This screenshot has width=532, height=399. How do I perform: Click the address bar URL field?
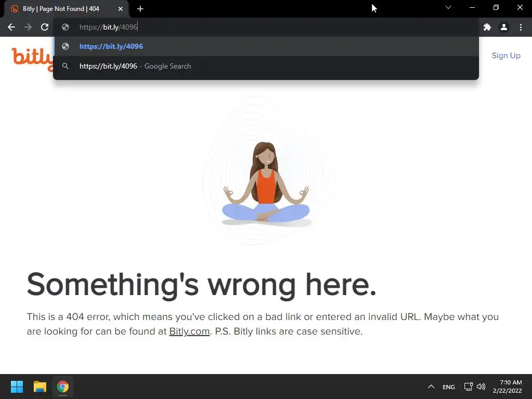[x=266, y=27]
